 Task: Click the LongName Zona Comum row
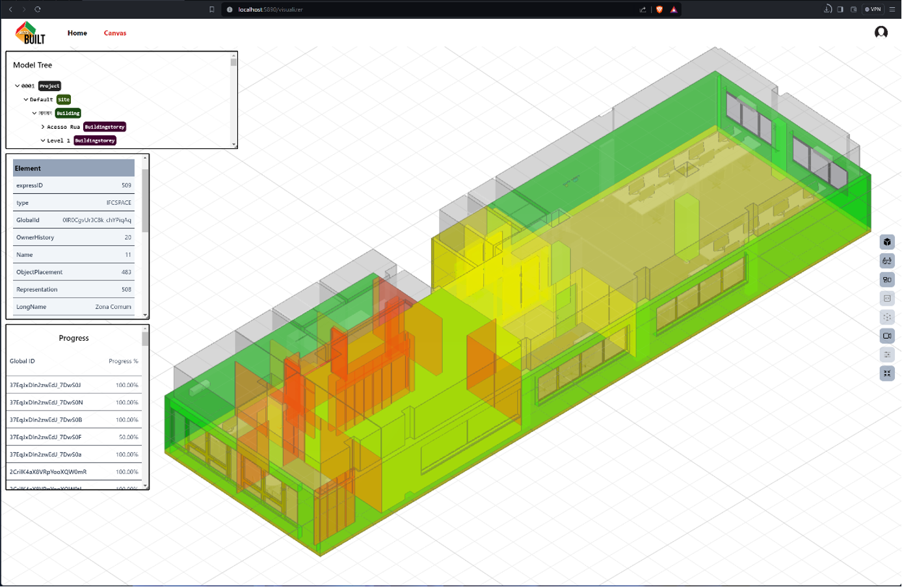click(x=74, y=307)
